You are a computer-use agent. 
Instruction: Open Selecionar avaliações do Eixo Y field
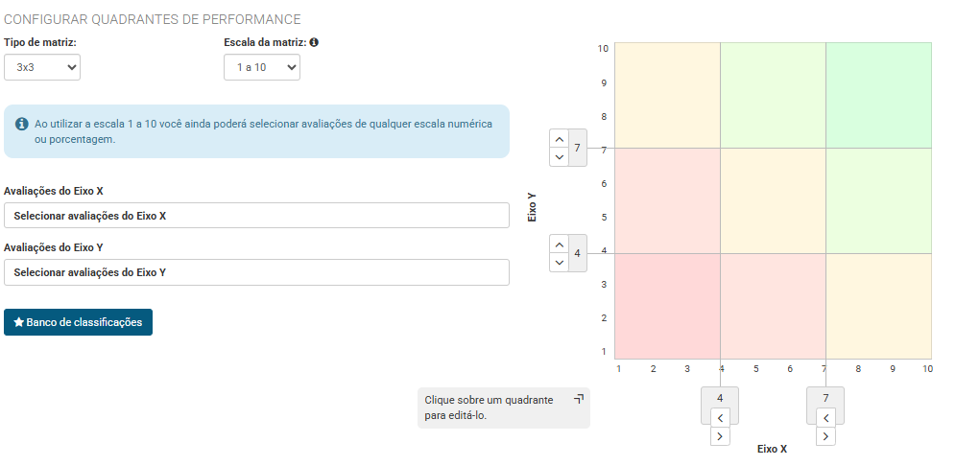256,272
